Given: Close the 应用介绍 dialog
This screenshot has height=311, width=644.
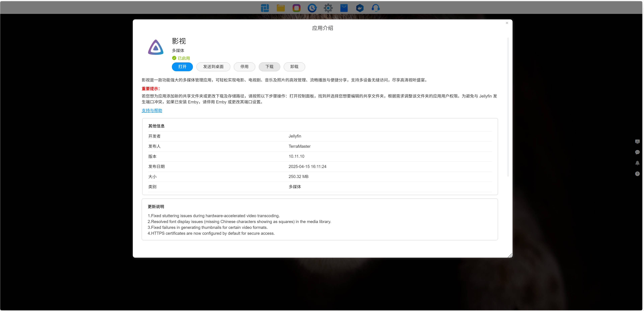Looking at the screenshot, I should pos(507,23).
